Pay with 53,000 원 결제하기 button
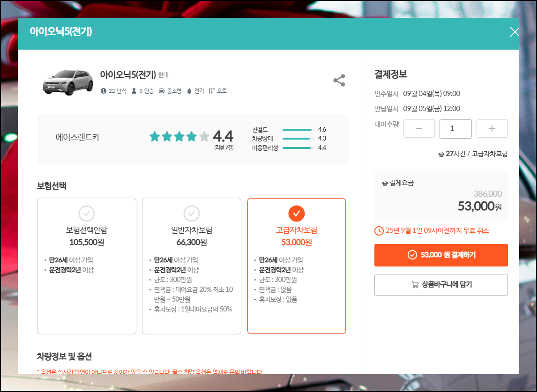Screen dimensions: 537x392 [x=441, y=255]
